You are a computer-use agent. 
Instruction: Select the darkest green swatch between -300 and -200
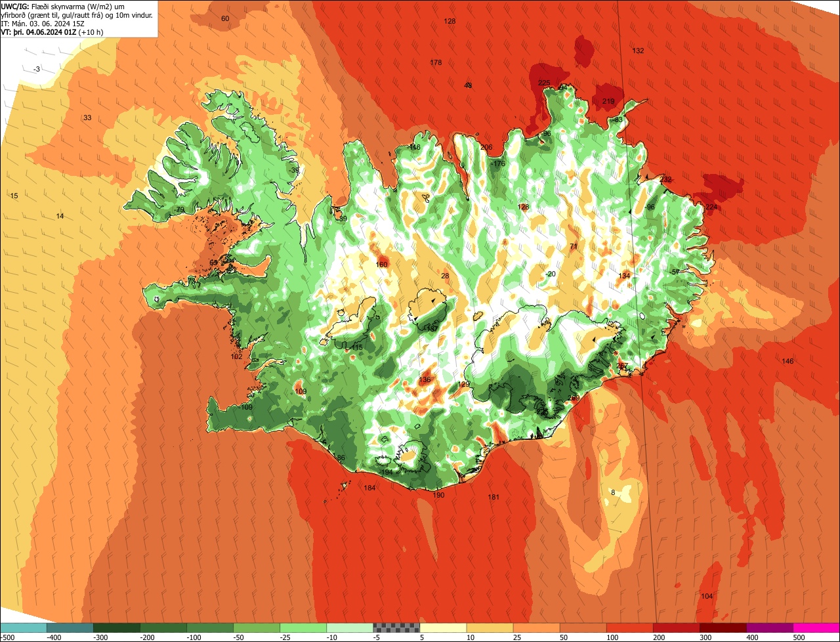pos(116,628)
